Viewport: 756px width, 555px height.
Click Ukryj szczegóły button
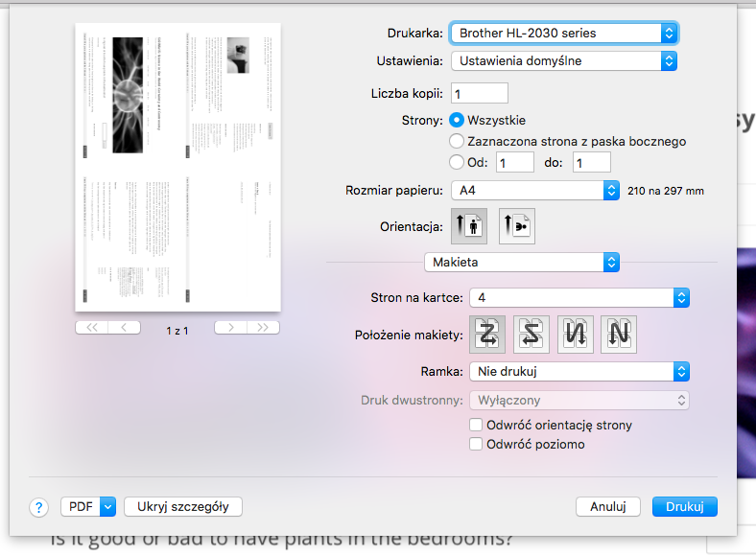[x=182, y=507]
